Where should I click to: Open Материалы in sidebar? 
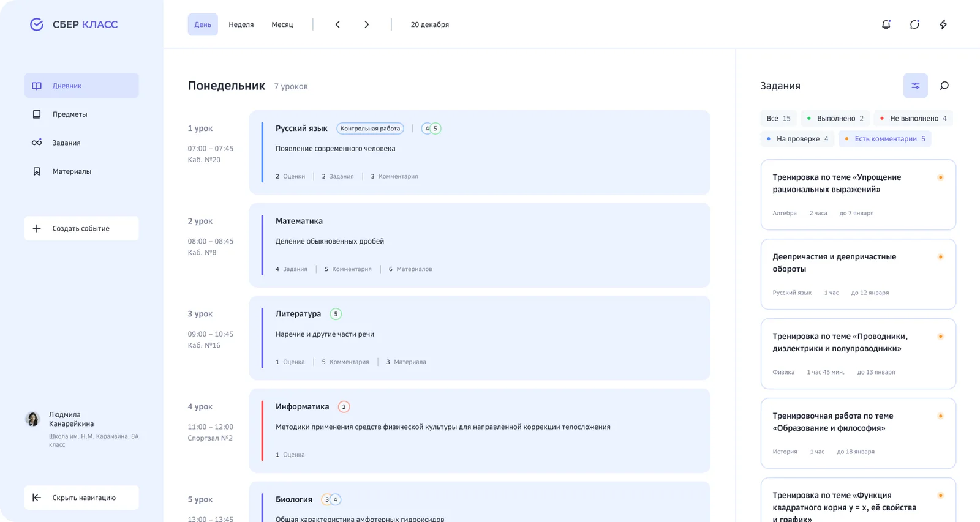pyautogui.click(x=81, y=171)
